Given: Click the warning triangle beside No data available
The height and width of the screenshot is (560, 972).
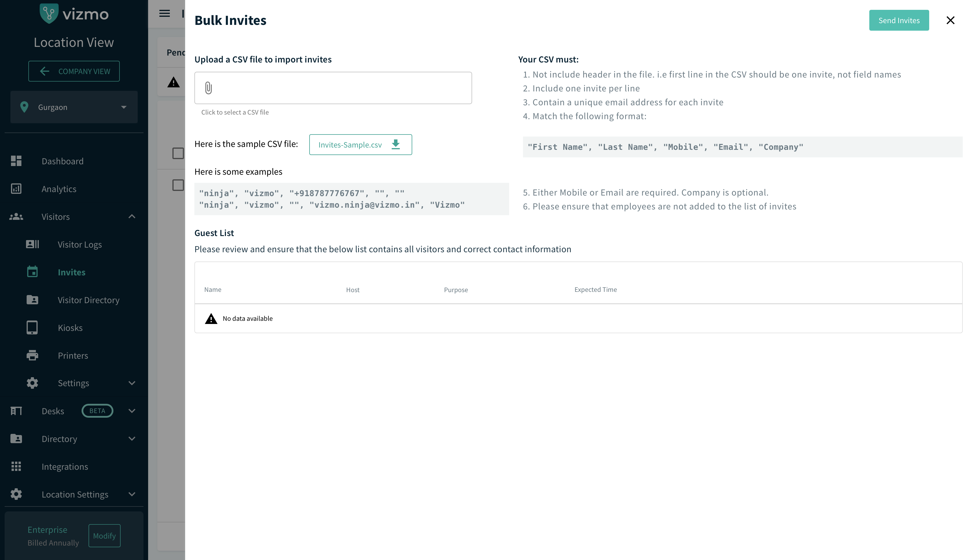Looking at the screenshot, I should 211,318.
